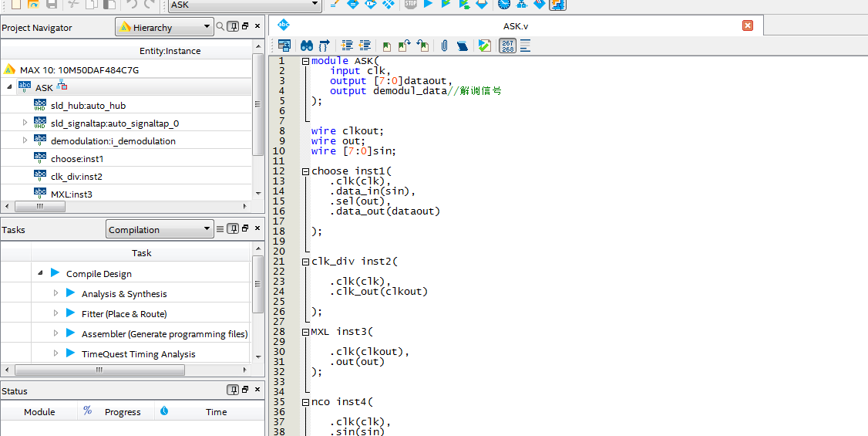
Task: Toggle line numbers display button
Action: coord(507,46)
